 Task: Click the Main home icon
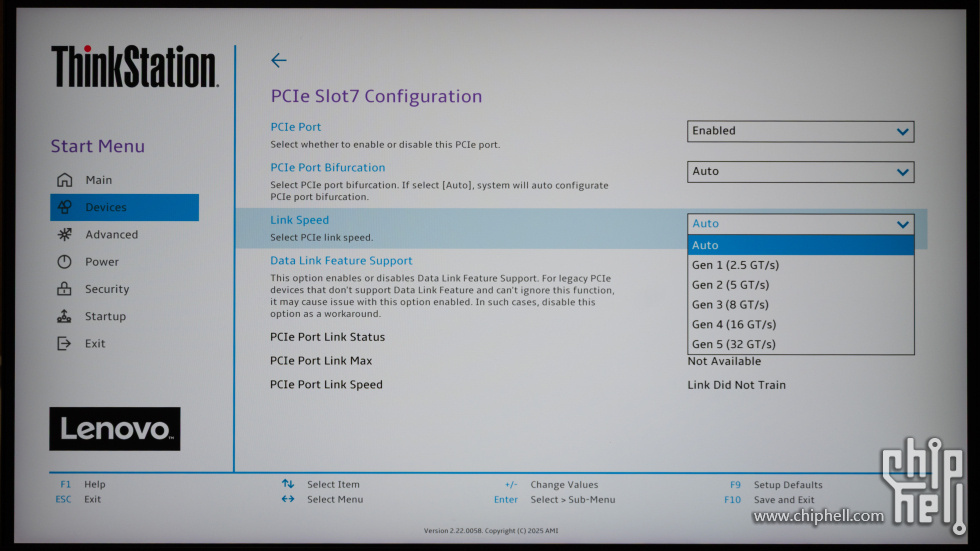pos(65,180)
